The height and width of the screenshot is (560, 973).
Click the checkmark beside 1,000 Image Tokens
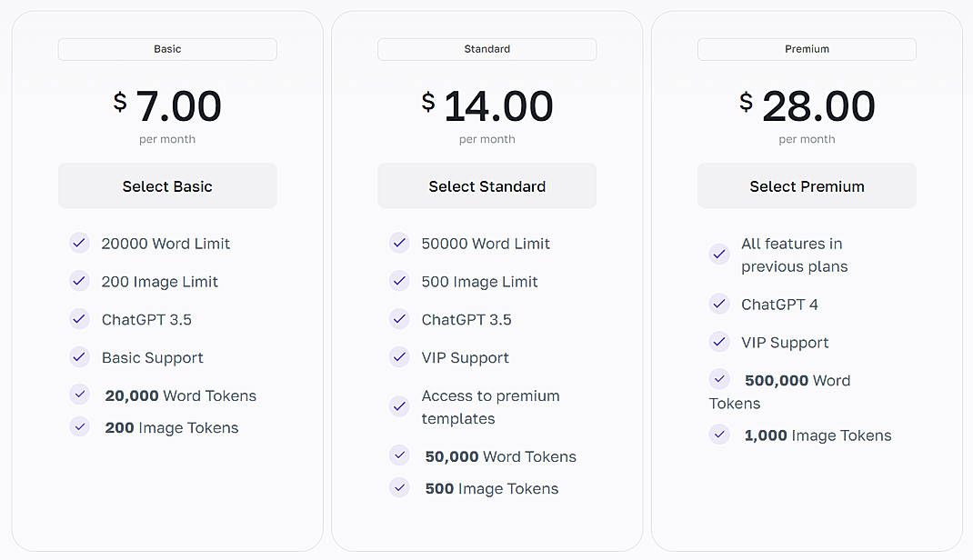[x=719, y=434]
